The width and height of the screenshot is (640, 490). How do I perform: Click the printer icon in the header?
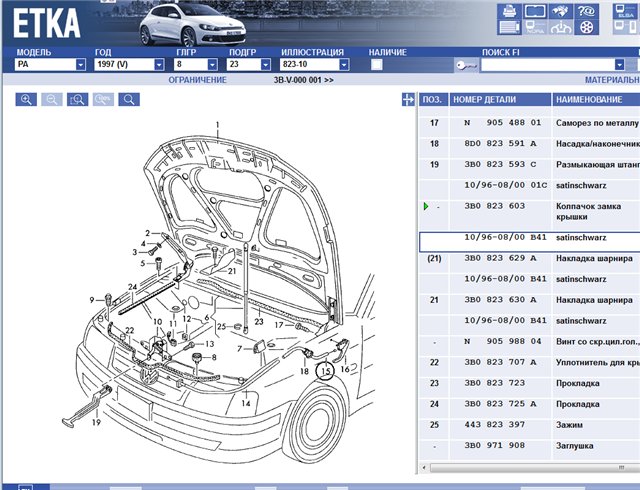[x=509, y=11]
